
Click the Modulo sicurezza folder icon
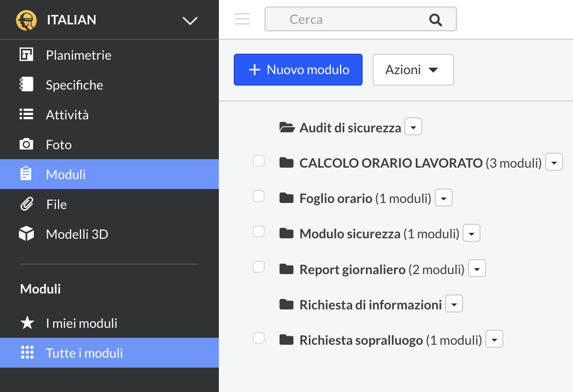coord(286,233)
